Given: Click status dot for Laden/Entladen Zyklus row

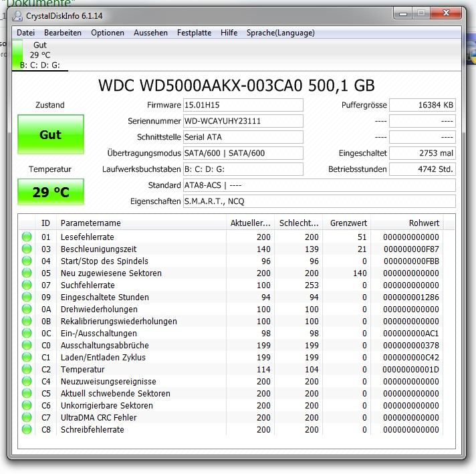Looking at the screenshot, I should tap(27, 357).
